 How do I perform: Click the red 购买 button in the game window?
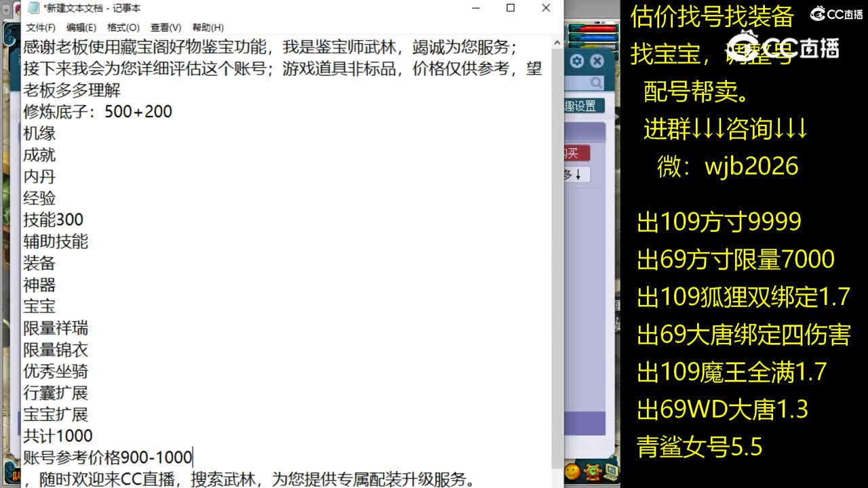click(x=576, y=153)
